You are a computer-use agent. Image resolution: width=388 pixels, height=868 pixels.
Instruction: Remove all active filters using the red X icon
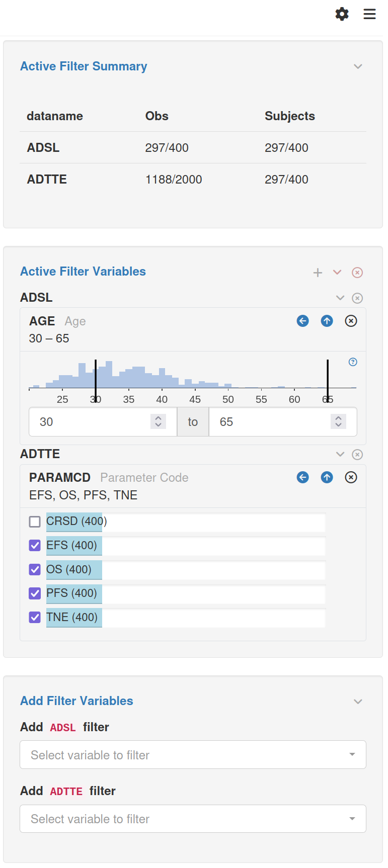click(357, 273)
